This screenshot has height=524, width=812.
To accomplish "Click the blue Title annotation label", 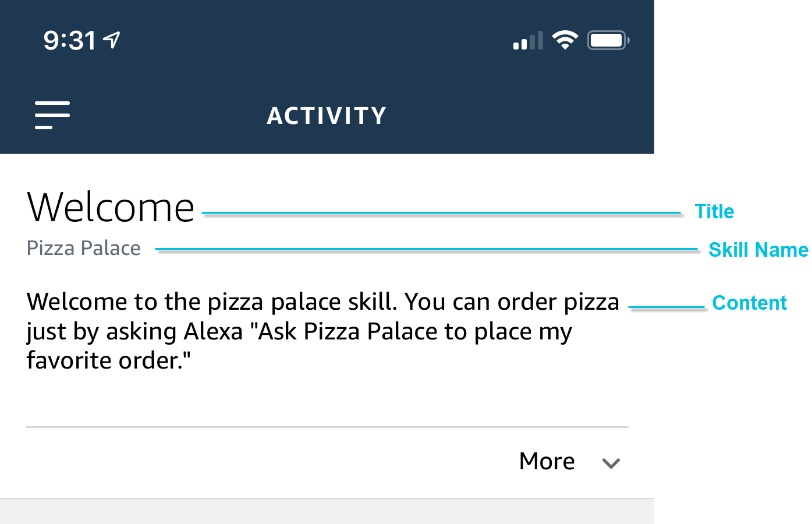I will tap(714, 211).
